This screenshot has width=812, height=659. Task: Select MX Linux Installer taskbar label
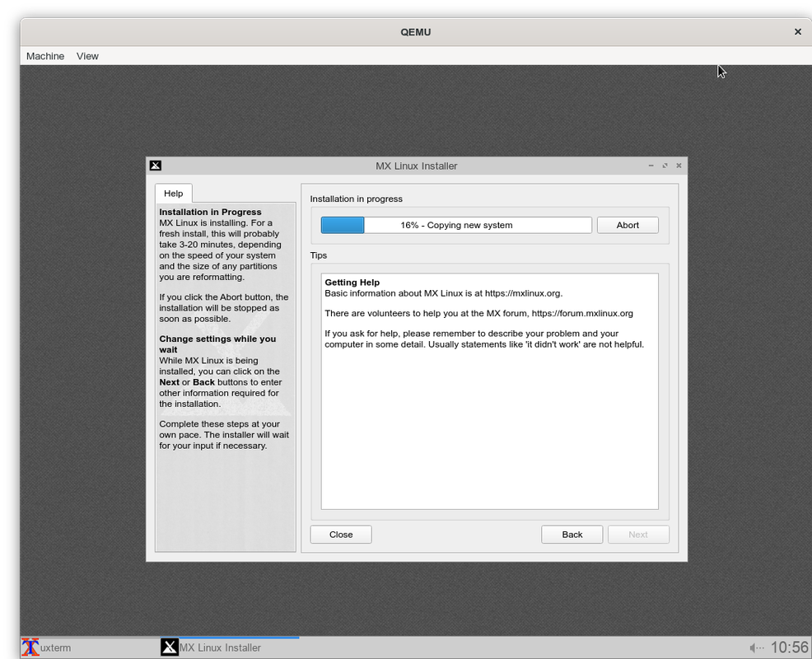[220, 647]
